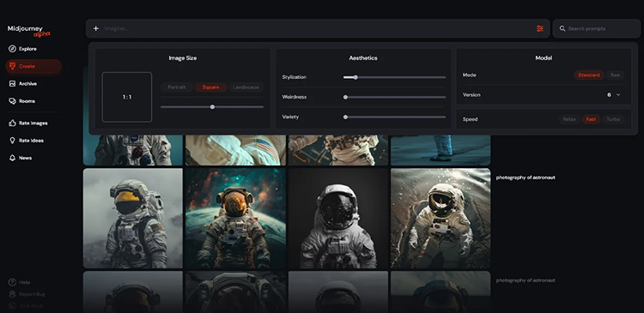Switch Mode to Raw
Image resolution: width=644 pixels, height=313 pixels.
[x=615, y=75]
